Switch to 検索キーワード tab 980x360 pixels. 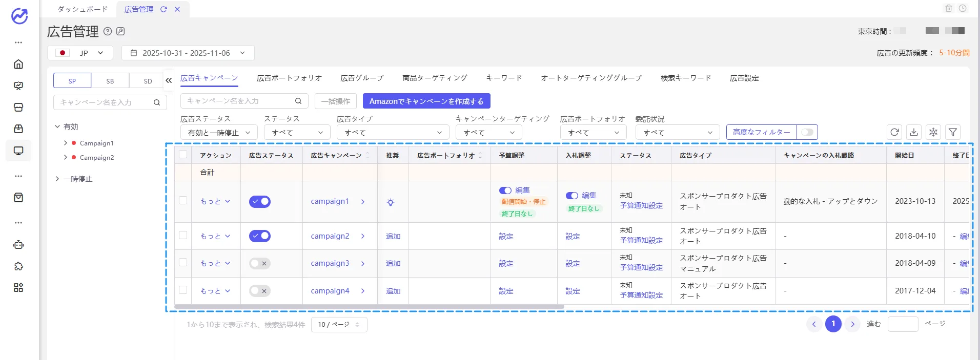coord(686,78)
